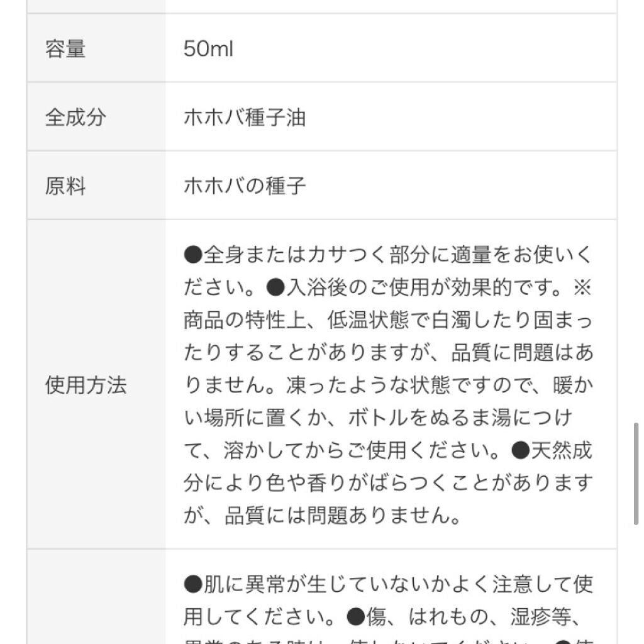Click the vertical scrollbar thumb
Screen dimensions: 644x644
(636, 474)
